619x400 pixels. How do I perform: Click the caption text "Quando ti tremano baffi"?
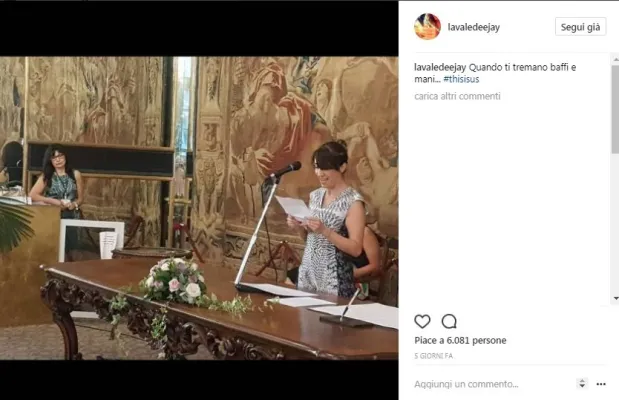coord(518,67)
